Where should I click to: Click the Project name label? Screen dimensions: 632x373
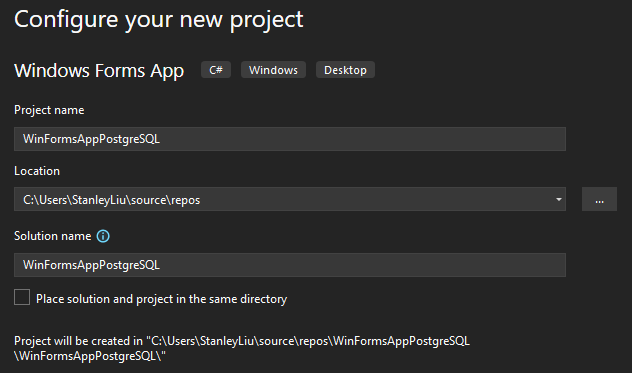pyautogui.click(x=49, y=110)
